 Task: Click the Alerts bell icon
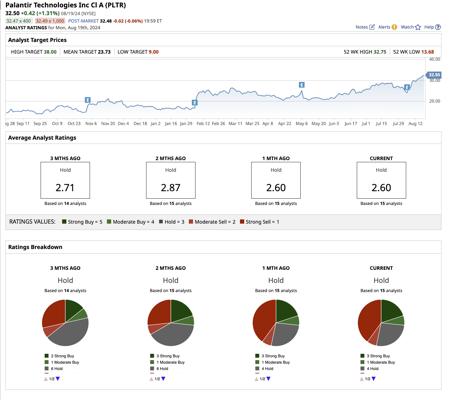tap(394, 27)
